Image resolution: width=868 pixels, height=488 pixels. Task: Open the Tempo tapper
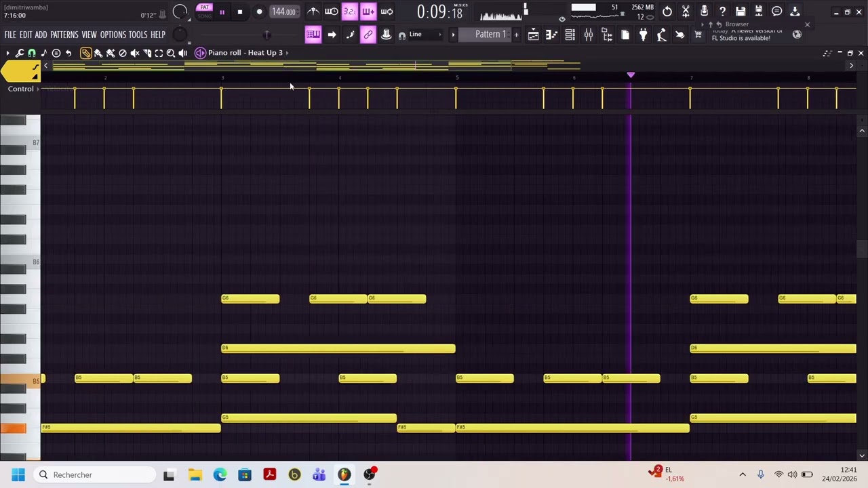click(662, 35)
